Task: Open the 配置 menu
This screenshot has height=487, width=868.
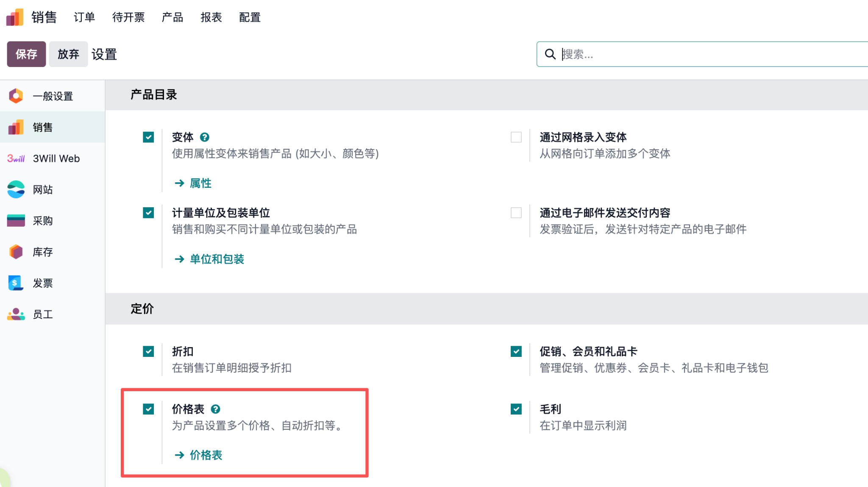Action: tap(250, 17)
